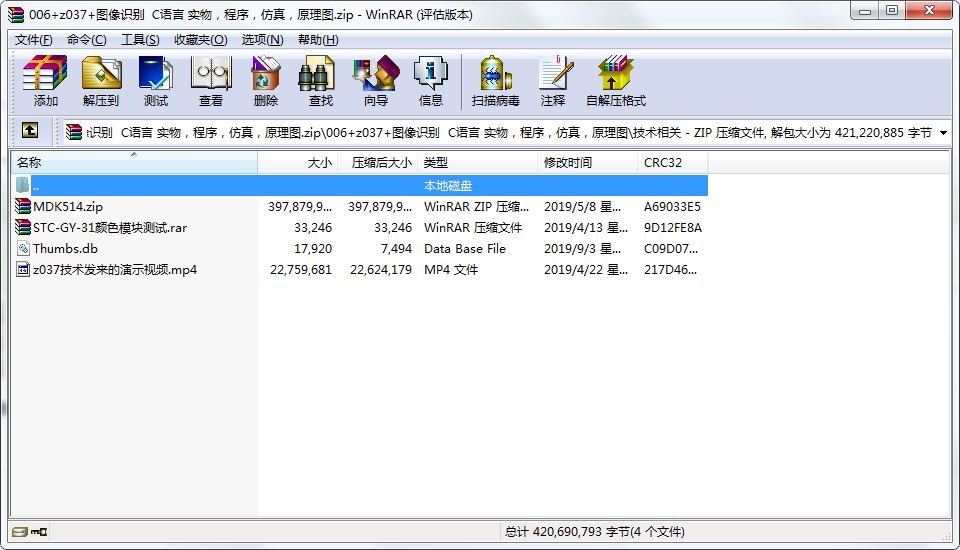Sort by CRC32 column header
This screenshot has height=550, width=960.
673,163
